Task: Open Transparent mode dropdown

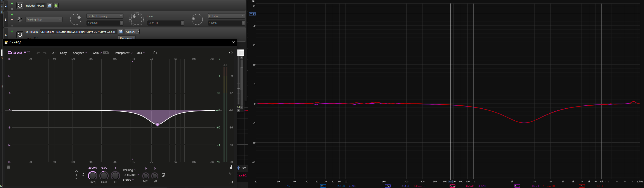Action: pos(123,53)
